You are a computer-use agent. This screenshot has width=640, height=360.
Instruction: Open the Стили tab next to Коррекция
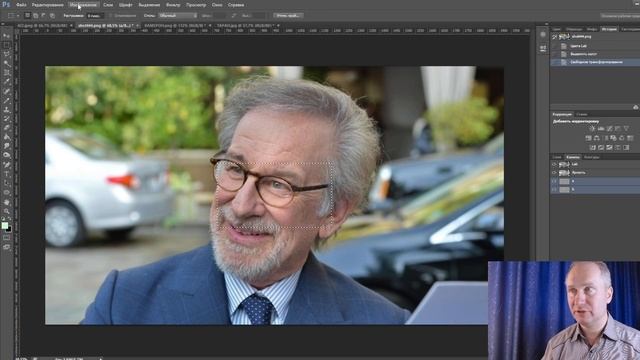(582, 114)
